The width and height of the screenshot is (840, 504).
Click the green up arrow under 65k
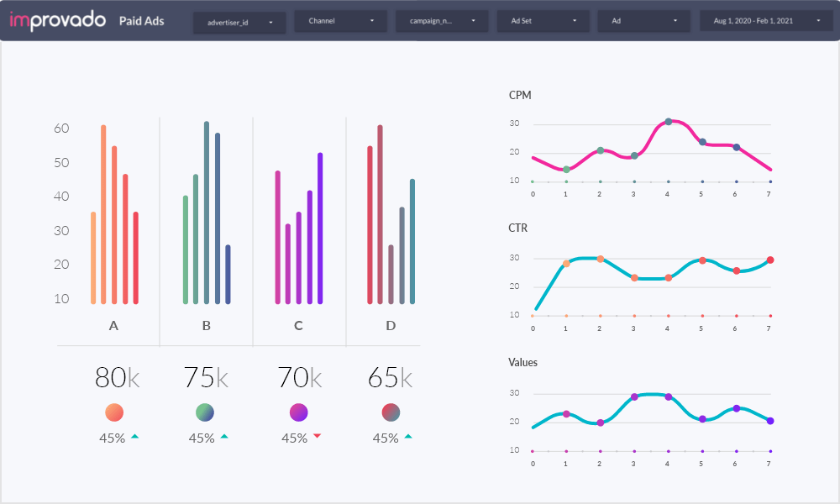pos(408,437)
